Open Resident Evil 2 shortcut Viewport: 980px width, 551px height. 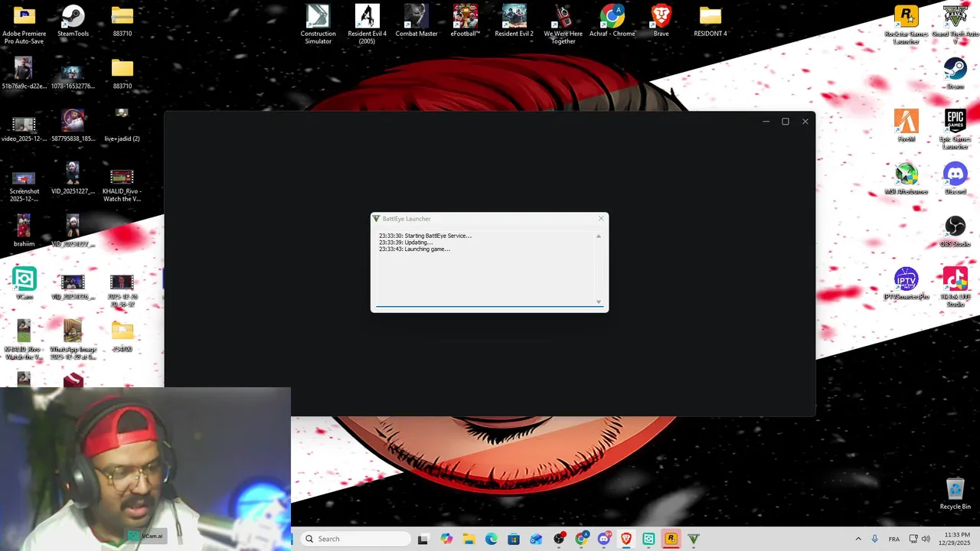[x=514, y=21]
